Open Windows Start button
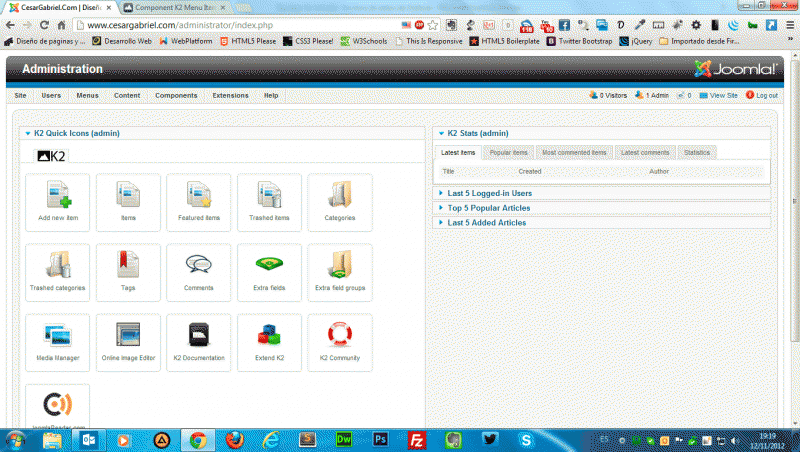This screenshot has width=800, height=452. click(15, 440)
